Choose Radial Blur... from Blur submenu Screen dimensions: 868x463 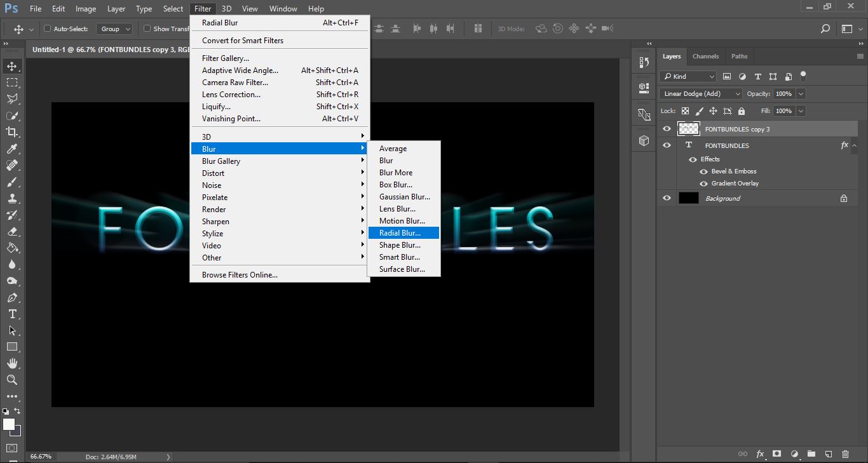coord(403,233)
